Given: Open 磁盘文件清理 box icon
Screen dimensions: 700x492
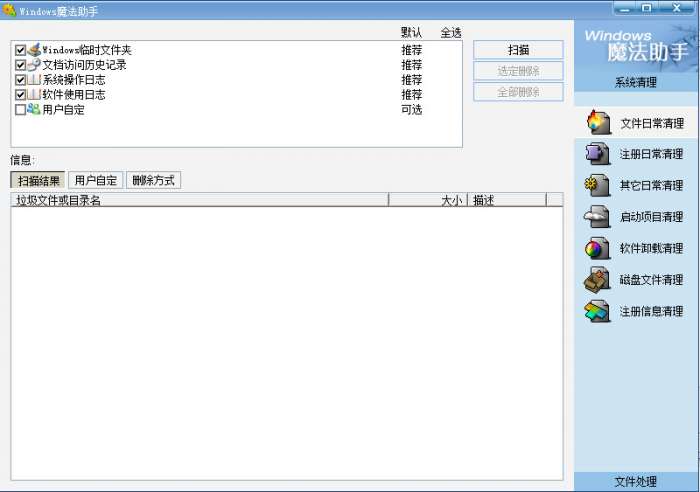Looking at the screenshot, I should point(597,279).
